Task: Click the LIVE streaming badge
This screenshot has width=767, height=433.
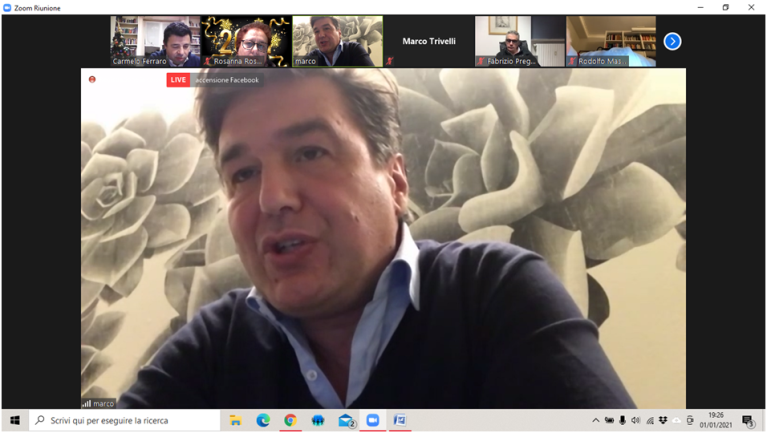Action: pos(178,80)
